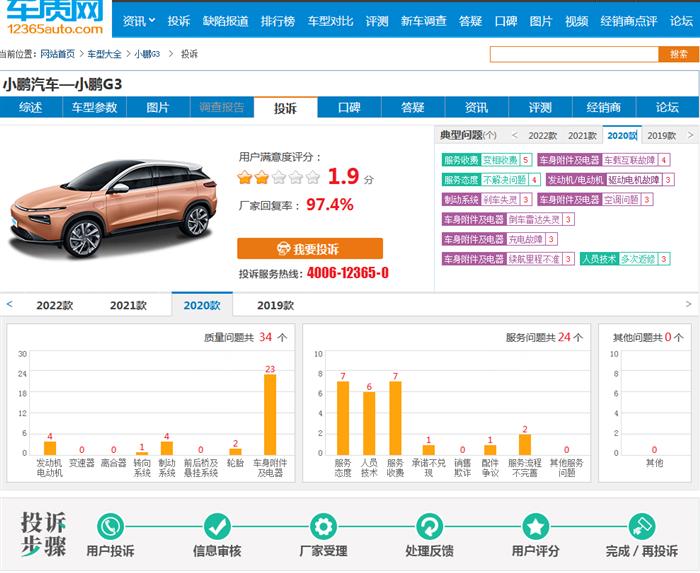The height and width of the screenshot is (573, 700).
Task: Click the 变相收费 problem tag
Action: click(500, 160)
